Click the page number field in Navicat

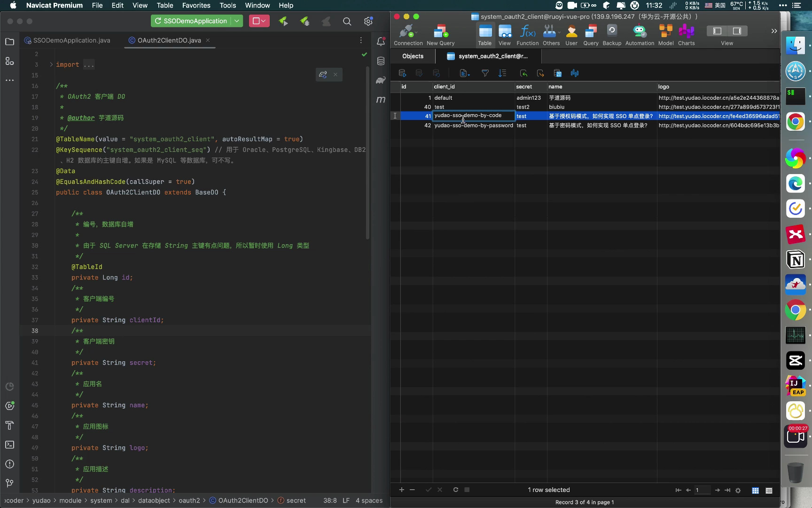(703, 490)
